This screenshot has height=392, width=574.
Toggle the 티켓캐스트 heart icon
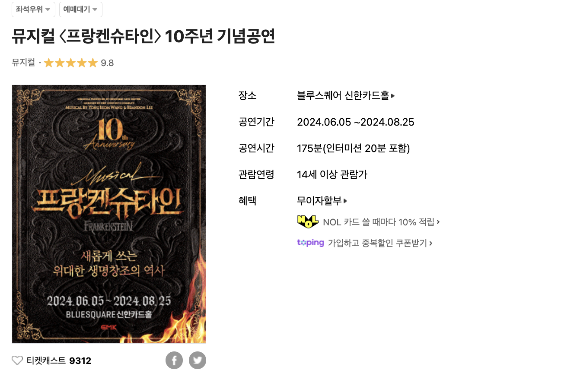[17, 360]
